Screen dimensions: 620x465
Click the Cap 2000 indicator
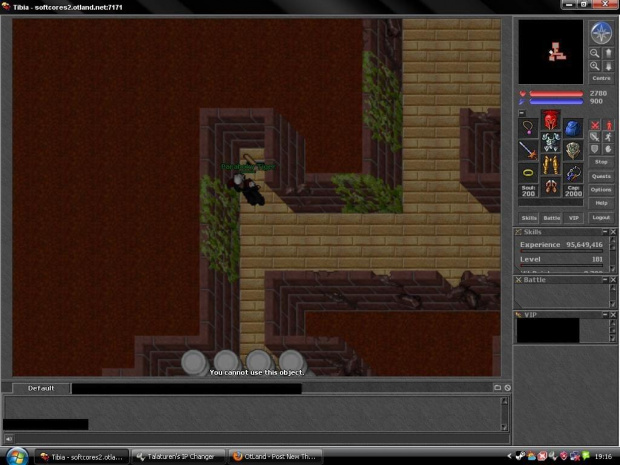[x=573, y=191]
